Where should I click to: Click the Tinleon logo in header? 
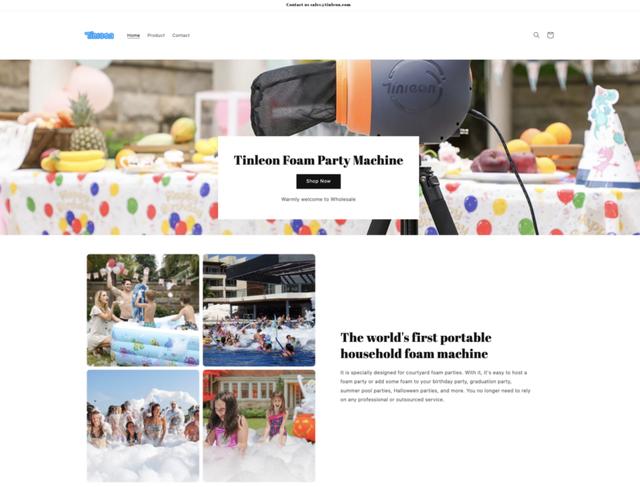click(99, 36)
